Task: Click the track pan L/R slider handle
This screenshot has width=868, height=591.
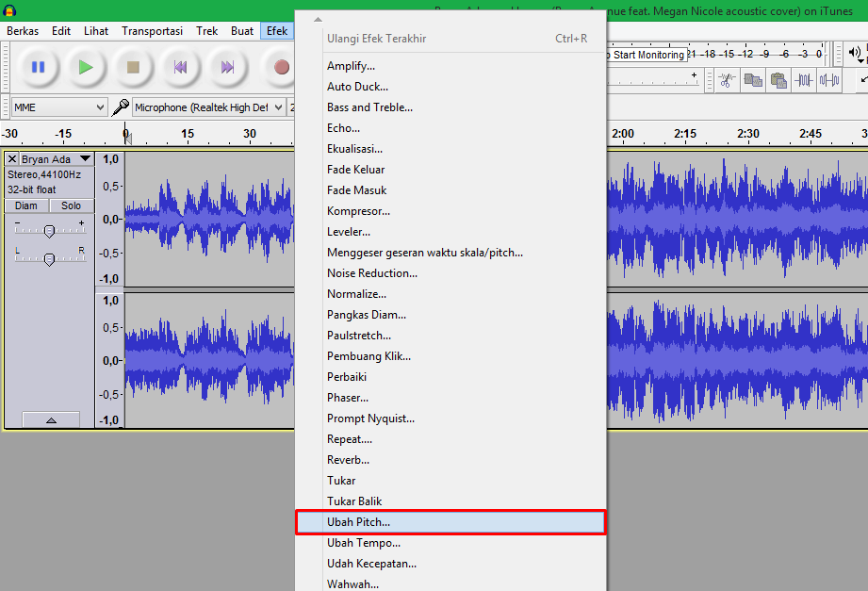Action: click(x=49, y=259)
